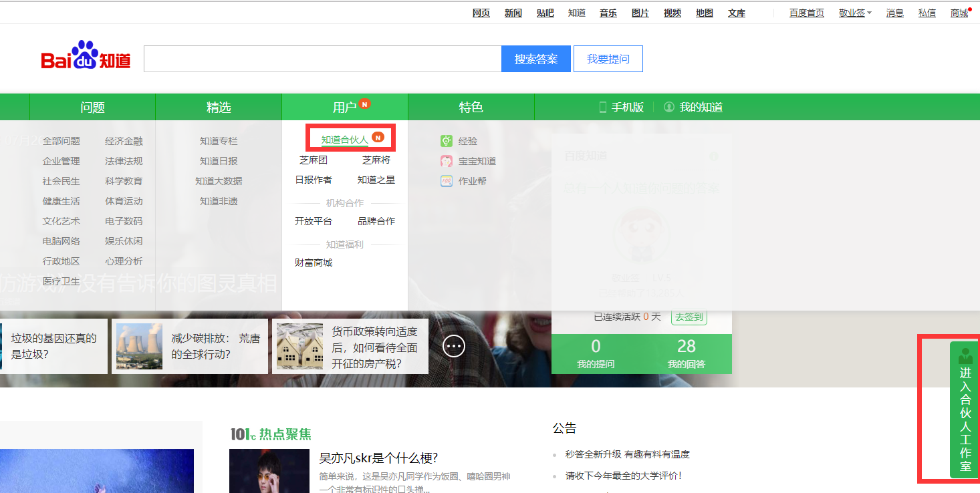The width and height of the screenshot is (980, 493).
Task: Open the 知道日报 link
Action: tap(219, 161)
